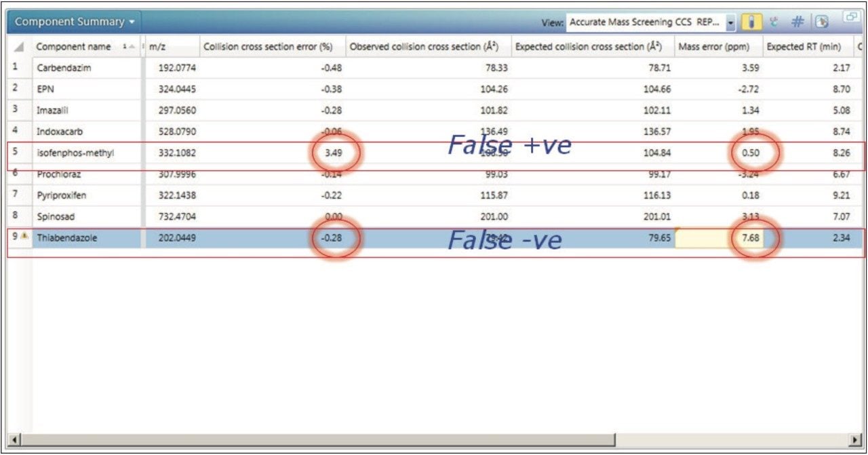This screenshot has width=868, height=455.
Task: Select the Pyriproxifen component cell
Action: [61, 195]
